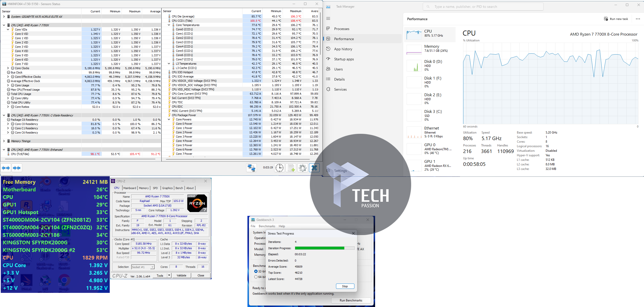644x307 pixels.
Task: Stop the Geekbench stress test
Action: pyautogui.click(x=345, y=286)
